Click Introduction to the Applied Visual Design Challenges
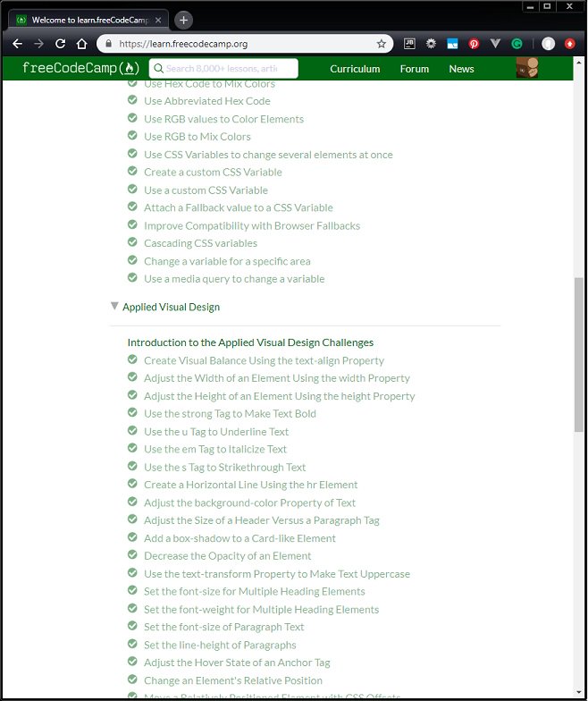 [250, 342]
